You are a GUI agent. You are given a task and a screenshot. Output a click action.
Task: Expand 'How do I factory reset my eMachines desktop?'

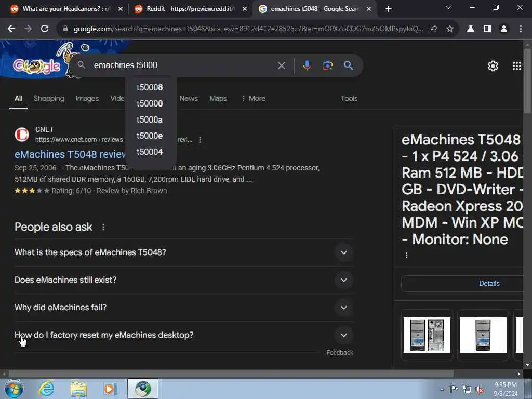(x=183, y=335)
